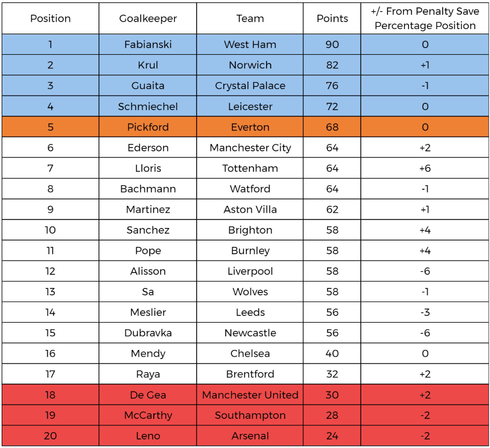Select the +6 cell in Tottenham row
490x448 pixels.
[x=425, y=168]
